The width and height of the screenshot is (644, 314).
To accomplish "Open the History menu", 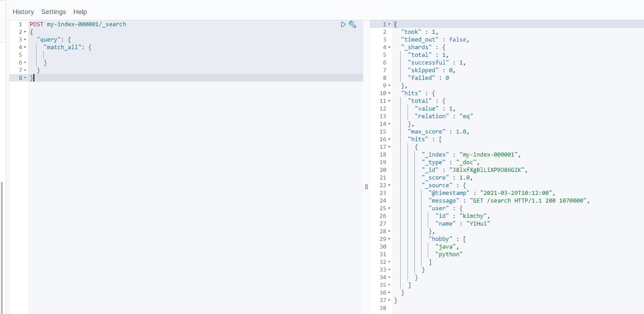I will (23, 12).
